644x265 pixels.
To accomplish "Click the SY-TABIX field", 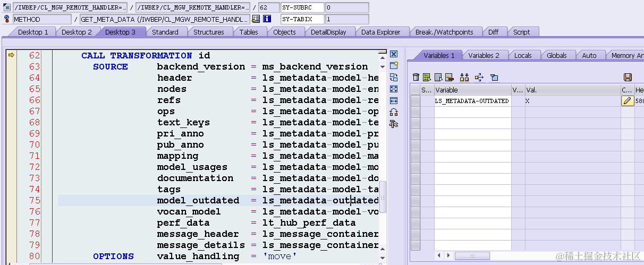I will click(x=302, y=19).
